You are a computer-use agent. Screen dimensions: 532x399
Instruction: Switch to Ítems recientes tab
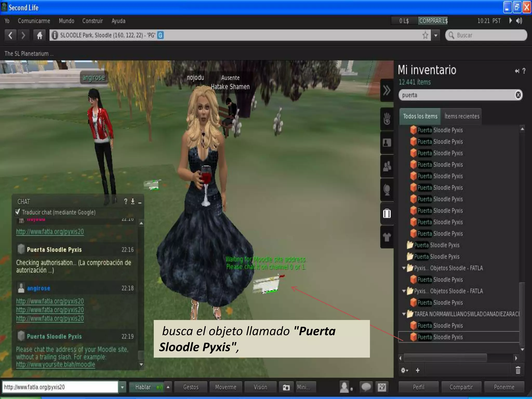(462, 116)
